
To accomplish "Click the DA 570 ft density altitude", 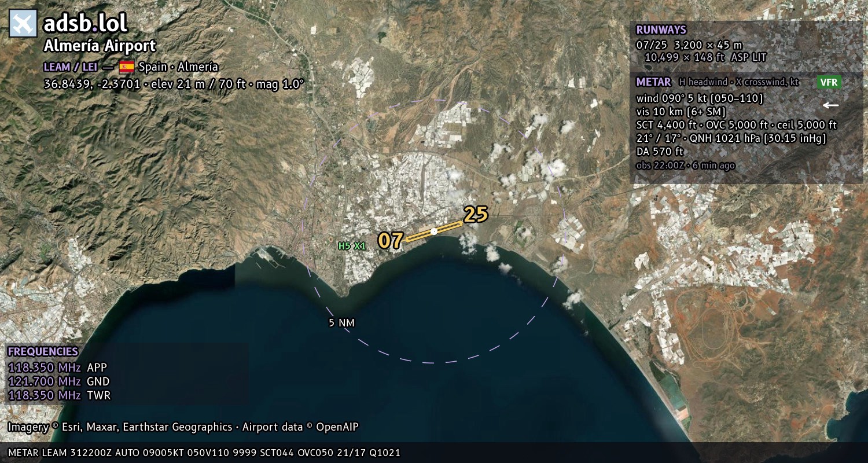I will [x=660, y=152].
